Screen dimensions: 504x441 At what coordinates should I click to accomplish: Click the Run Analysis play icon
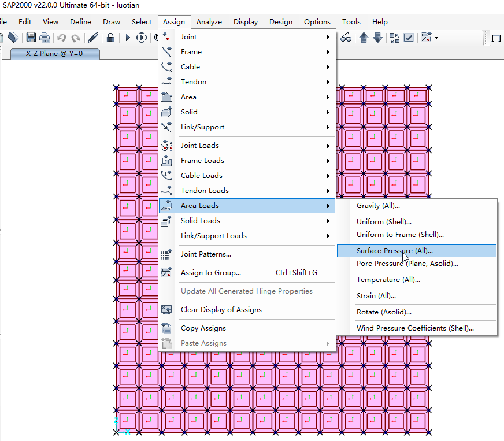[128, 38]
